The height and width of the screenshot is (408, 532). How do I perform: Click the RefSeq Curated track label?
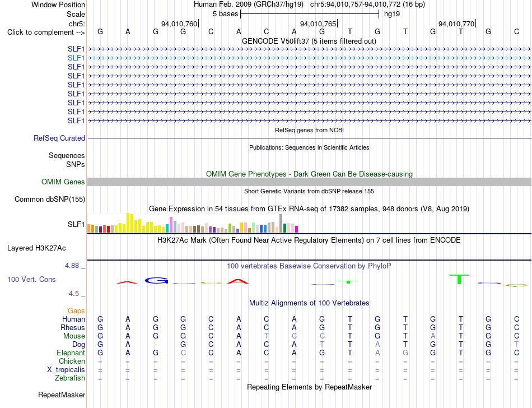pos(59,138)
